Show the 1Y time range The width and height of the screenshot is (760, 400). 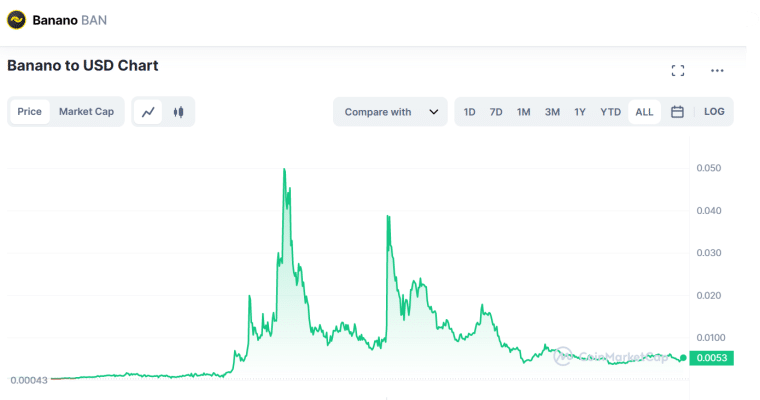coord(580,112)
